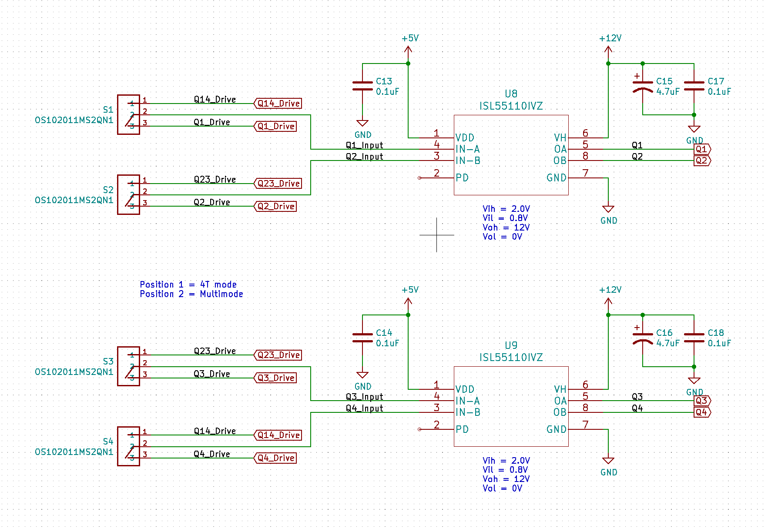Select the U8 ISL55110IVZ chip body
768x532 pixels.
pyautogui.click(x=511, y=155)
